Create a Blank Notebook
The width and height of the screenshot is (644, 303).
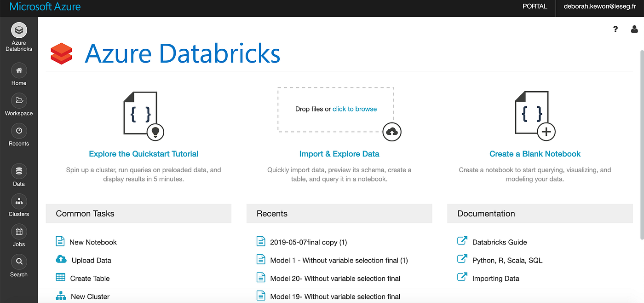click(x=535, y=153)
